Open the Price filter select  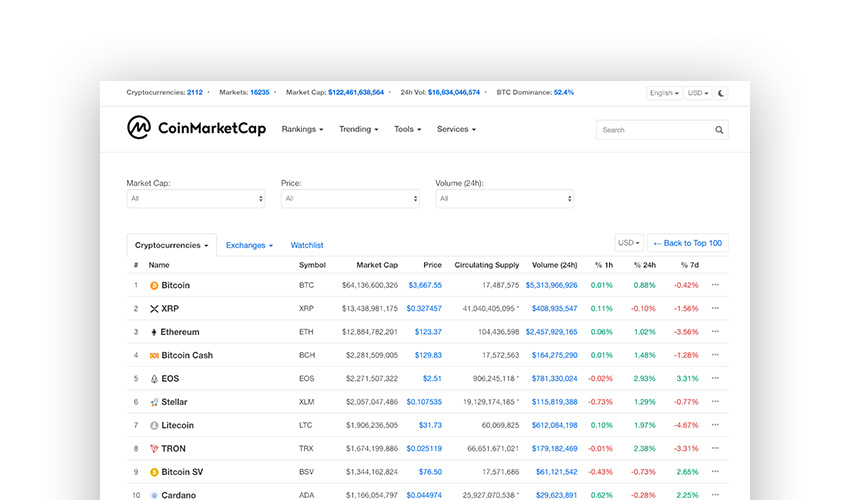(350, 198)
